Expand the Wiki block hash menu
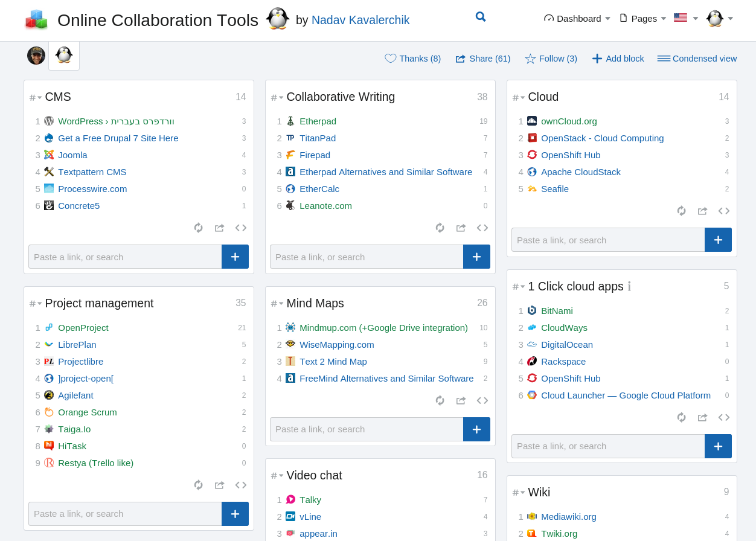 tap(519, 493)
